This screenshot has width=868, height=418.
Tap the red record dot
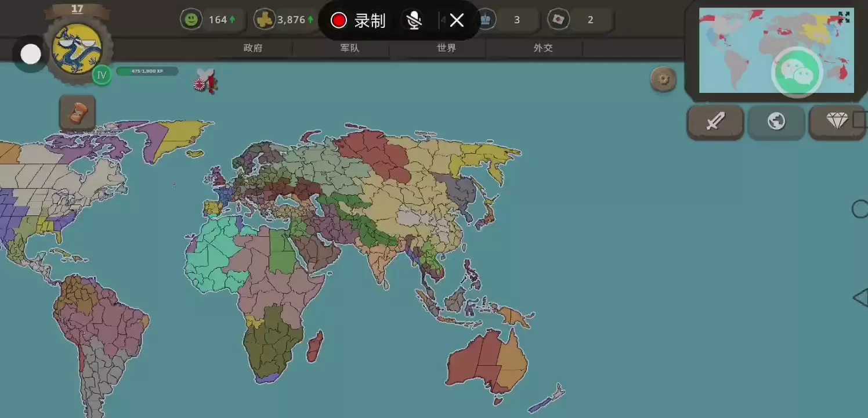click(x=339, y=21)
